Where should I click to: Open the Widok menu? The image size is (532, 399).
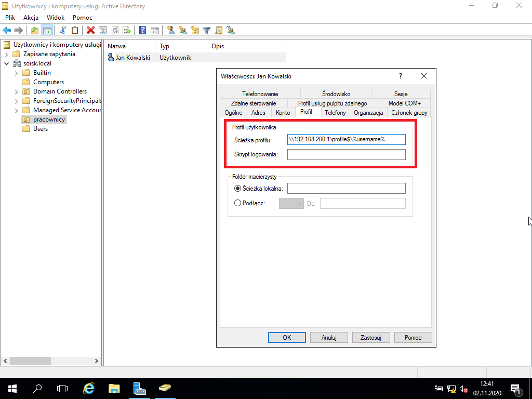pos(56,18)
